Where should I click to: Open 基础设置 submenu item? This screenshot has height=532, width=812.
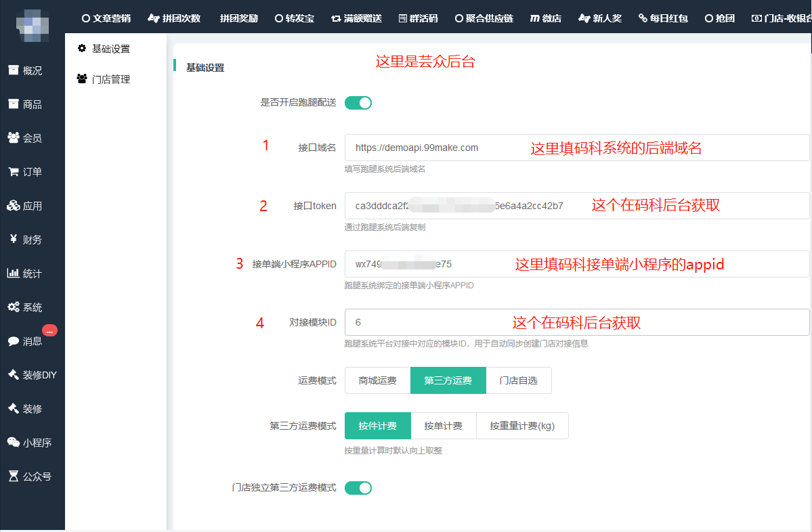tap(111, 49)
